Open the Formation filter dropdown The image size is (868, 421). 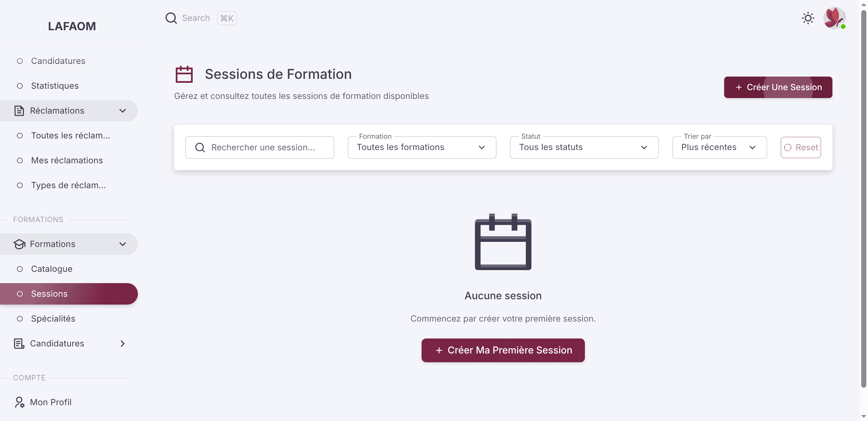[x=422, y=147]
